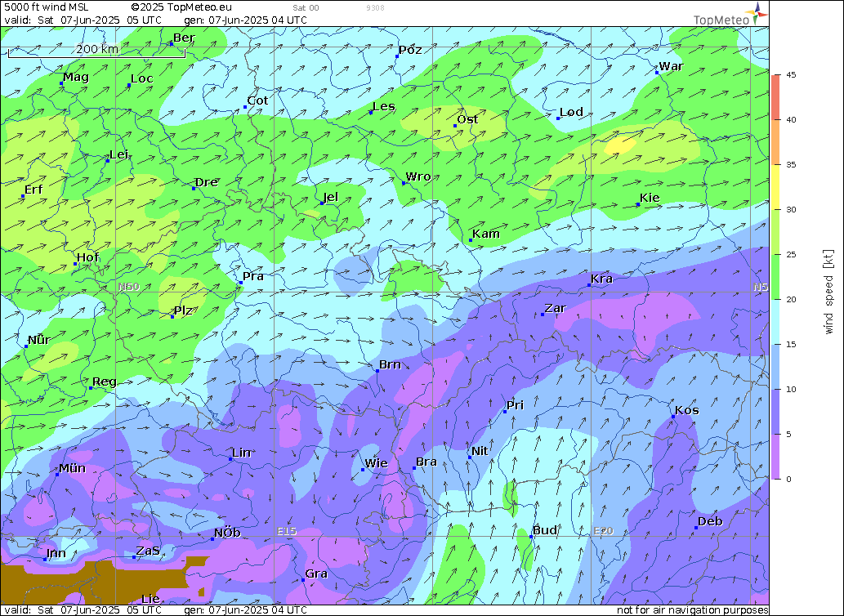Click the Kos city label
The image size is (844, 616).
687,410
